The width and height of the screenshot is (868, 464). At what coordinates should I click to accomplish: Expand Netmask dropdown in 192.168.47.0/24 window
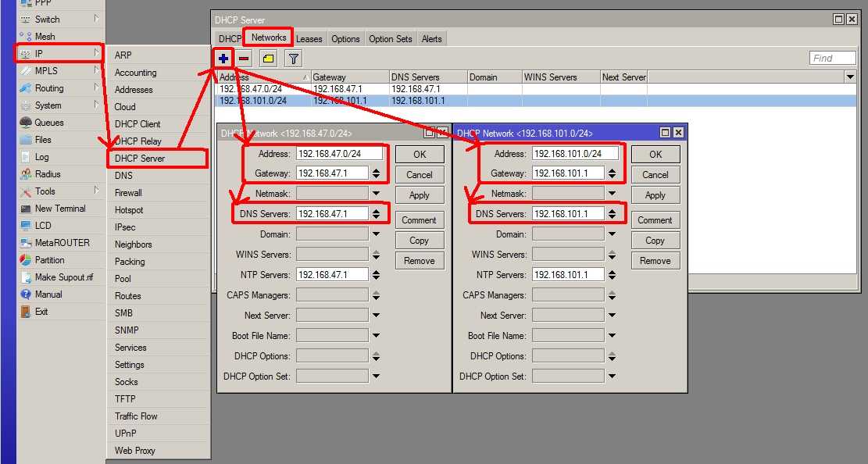376,194
